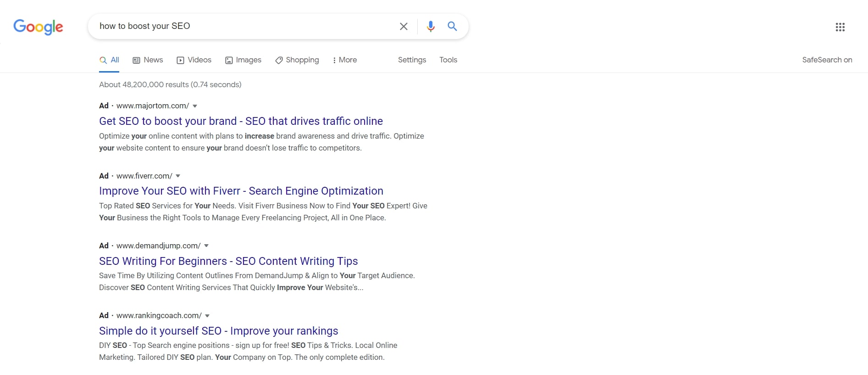Select the All tab
Image resolution: width=868 pixels, height=375 pixels.
[x=109, y=60]
